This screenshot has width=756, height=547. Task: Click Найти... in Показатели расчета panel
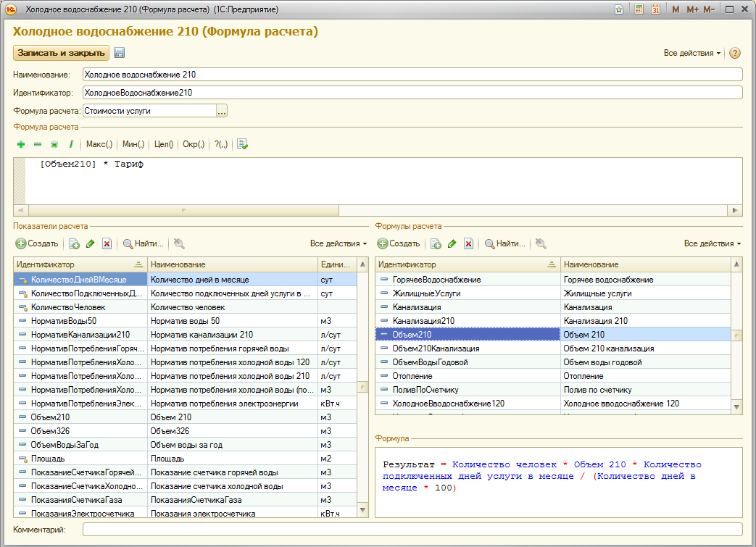coord(144,244)
